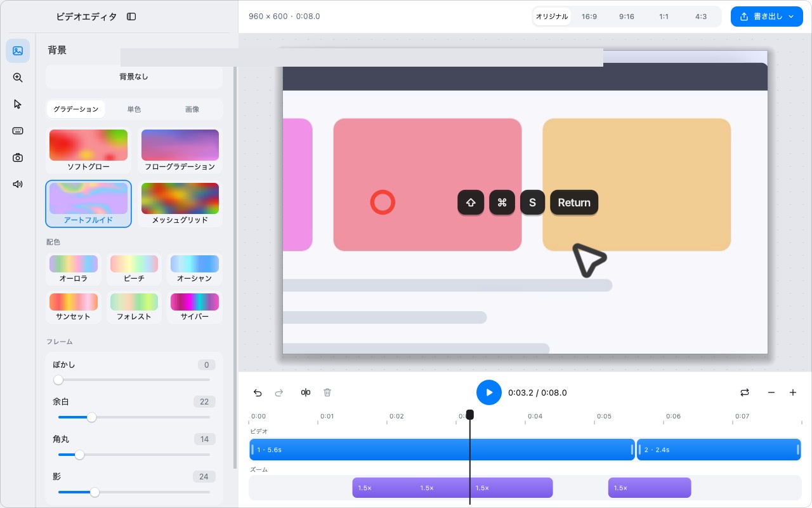
Task: Open the audio settings sidebar icon
Action: pyautogui.click(x=18, y=184)
